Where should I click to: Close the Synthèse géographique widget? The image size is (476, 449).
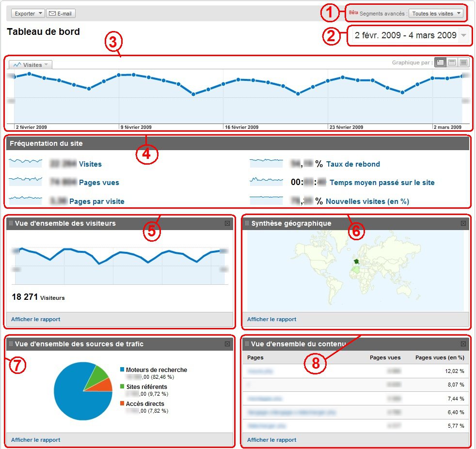pos(463,223)
